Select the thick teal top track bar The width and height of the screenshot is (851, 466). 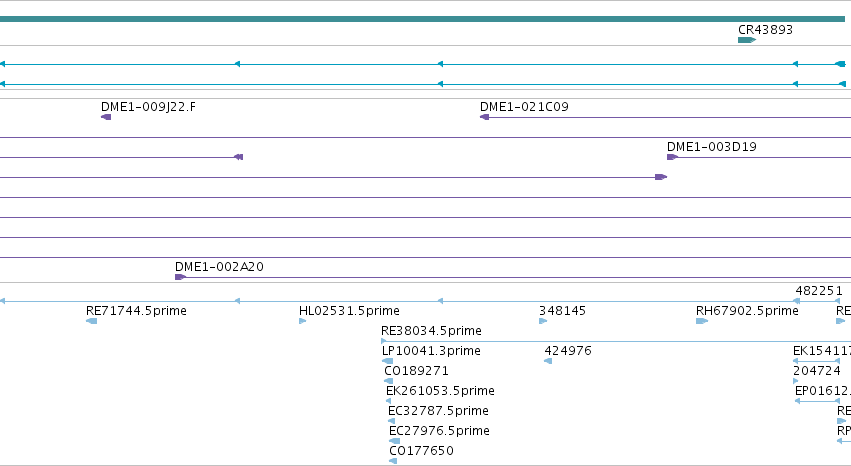click(x=422, y=19)
